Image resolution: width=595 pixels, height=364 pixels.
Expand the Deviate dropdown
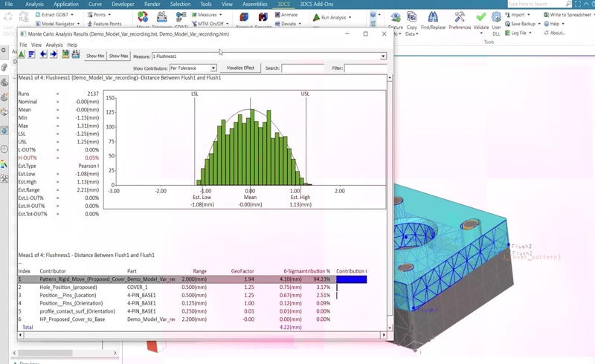[x=300, y=24]
